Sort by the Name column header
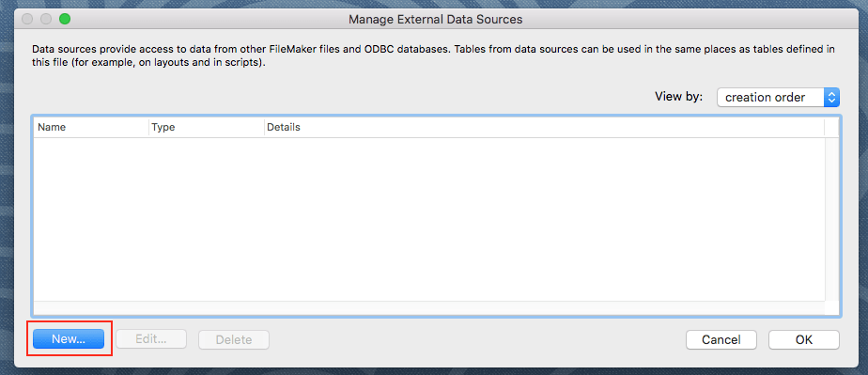The image size is (868, 375). pos(91,128)
